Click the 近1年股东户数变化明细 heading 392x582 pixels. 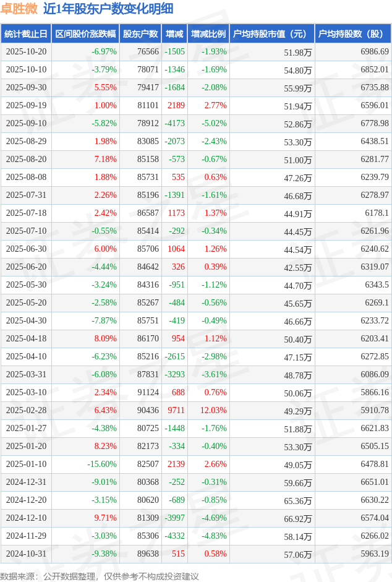click(x=108, y=9)
